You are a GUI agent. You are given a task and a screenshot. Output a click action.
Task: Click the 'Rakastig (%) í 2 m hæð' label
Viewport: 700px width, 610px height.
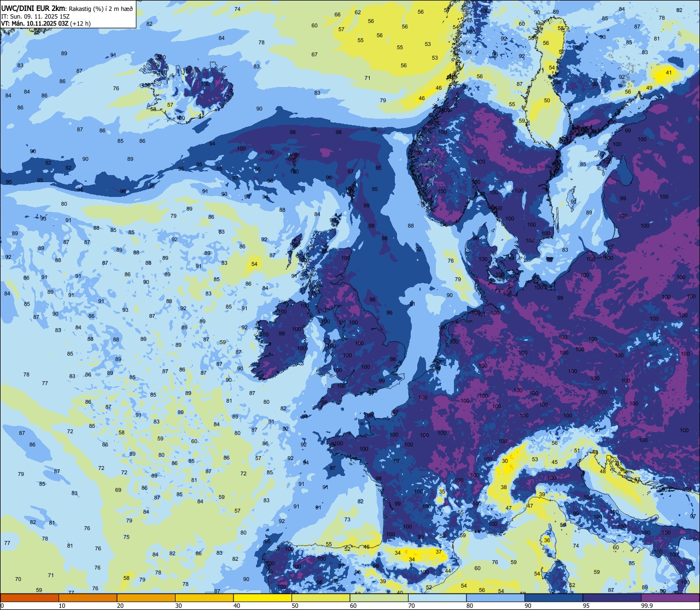point(101,8)
